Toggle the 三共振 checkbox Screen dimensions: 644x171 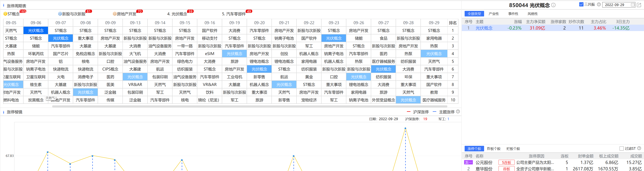click(581, 5)
